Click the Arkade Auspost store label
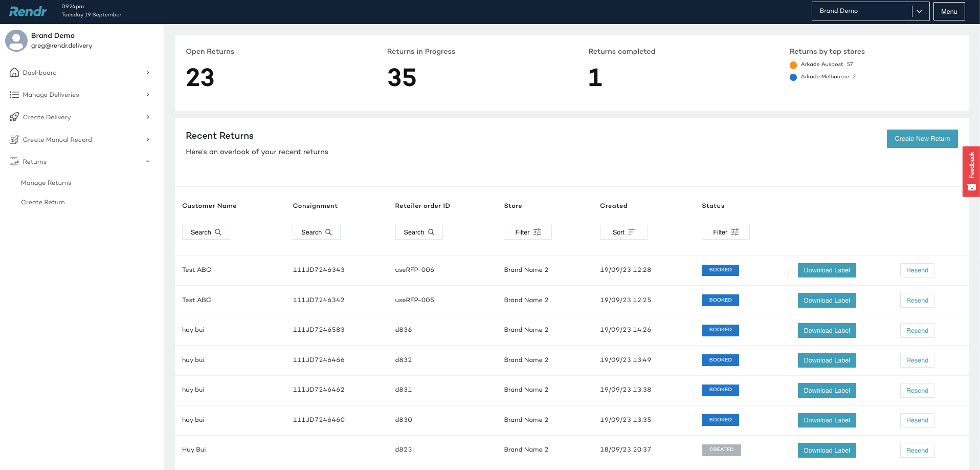 point(822,65)
